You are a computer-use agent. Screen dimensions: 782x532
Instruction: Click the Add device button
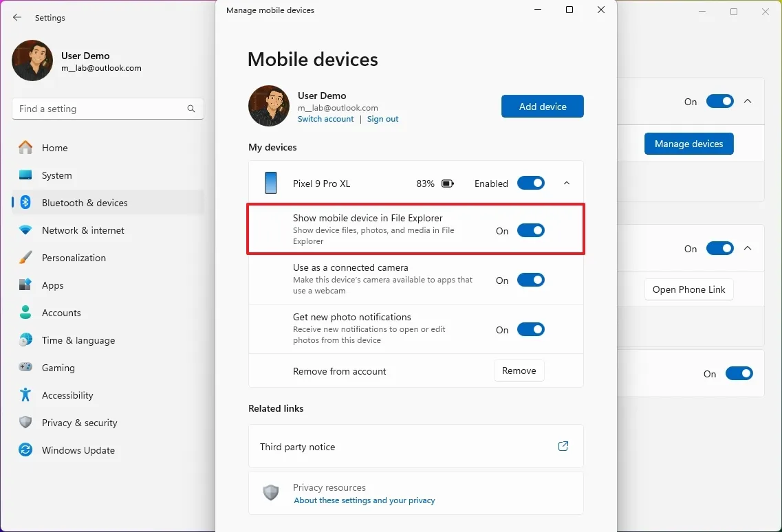543,106
